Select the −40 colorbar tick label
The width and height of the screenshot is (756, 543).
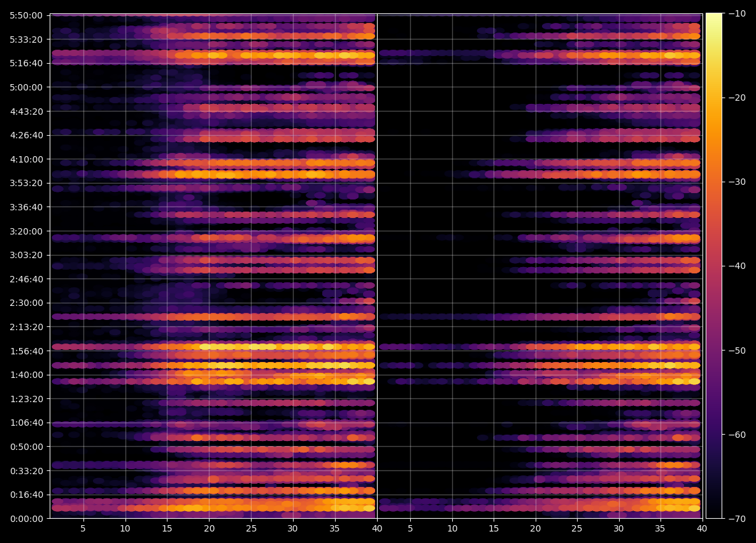[x=737, y=266]
